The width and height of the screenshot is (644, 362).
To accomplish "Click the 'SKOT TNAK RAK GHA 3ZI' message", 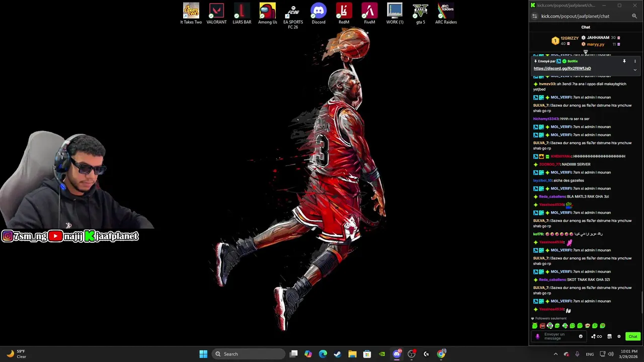I will [588, 280].
